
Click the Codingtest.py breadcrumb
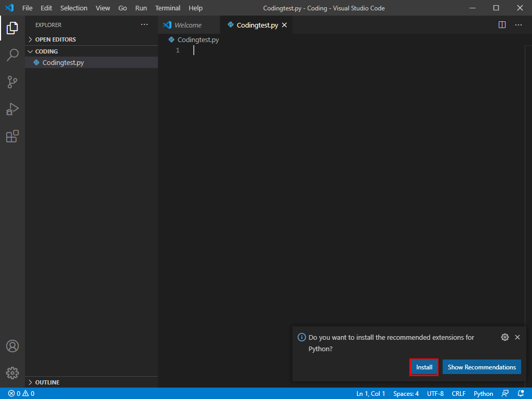[x=198, y=39]
